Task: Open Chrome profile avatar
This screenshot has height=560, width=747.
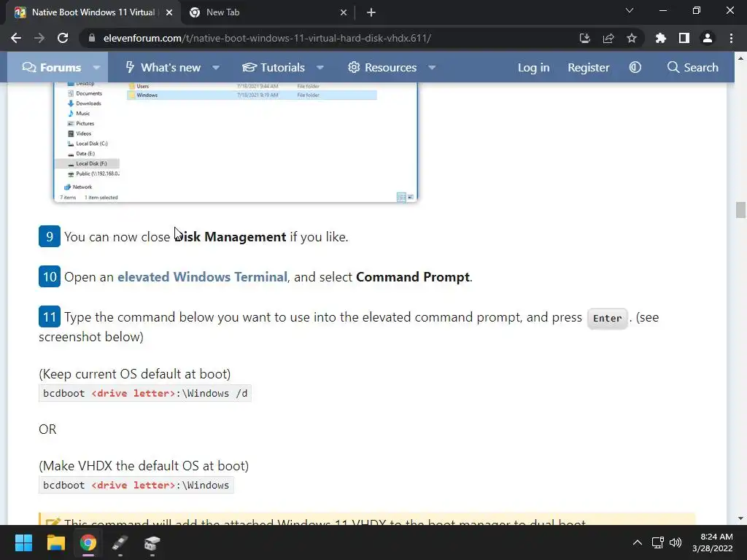Action: click(708, 38)
